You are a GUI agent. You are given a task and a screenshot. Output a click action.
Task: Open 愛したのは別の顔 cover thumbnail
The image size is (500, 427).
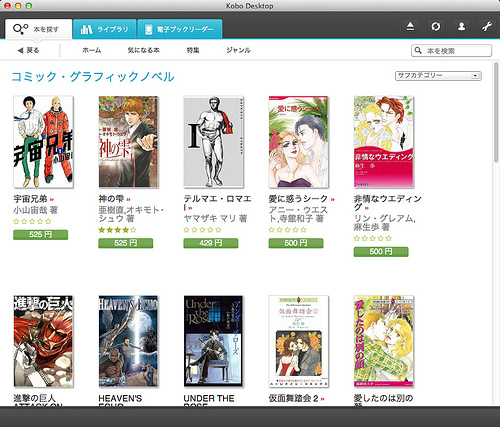tap(384, 341)
